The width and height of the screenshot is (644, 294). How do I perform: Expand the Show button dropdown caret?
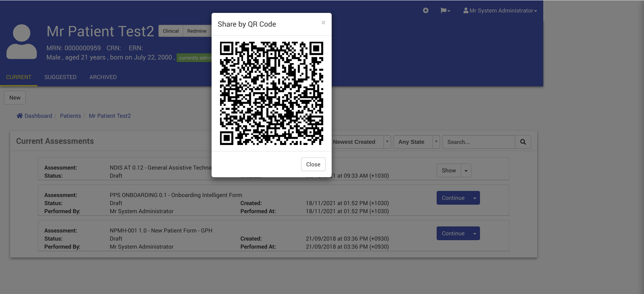(466, 171)
